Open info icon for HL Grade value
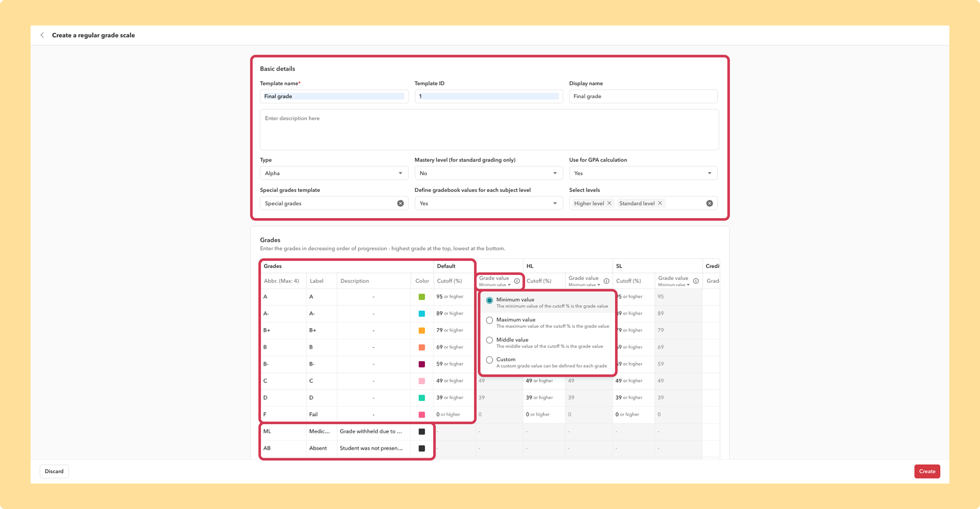 [x=606, y=281]
